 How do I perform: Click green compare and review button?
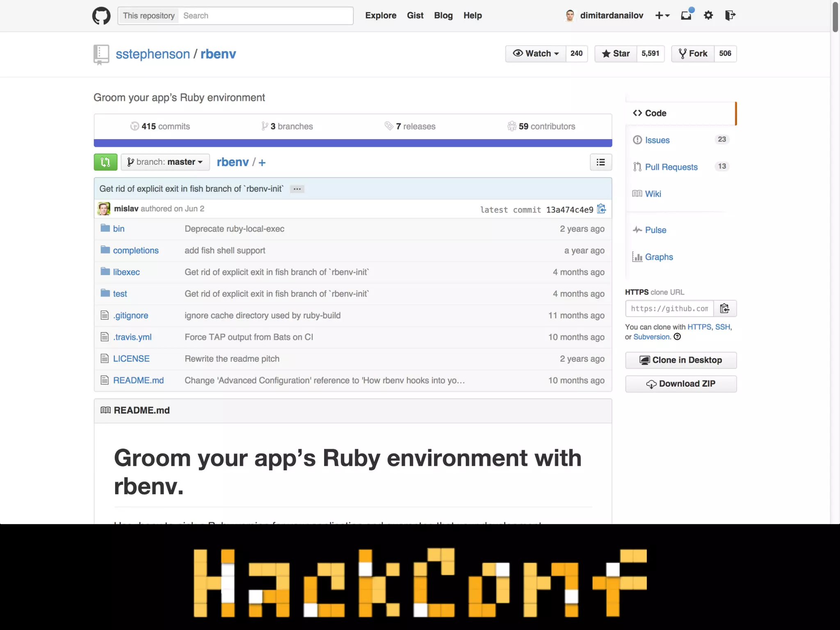pyautogui.click(x=105, y=162)
